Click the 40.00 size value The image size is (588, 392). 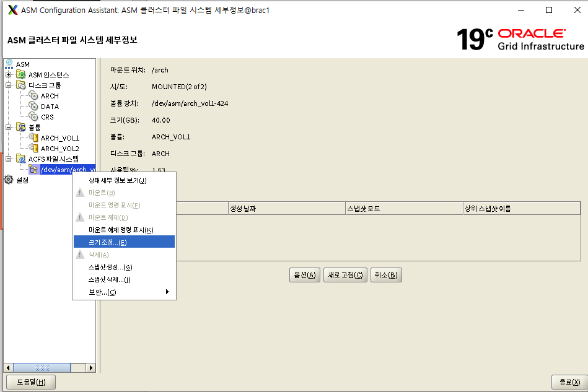pyautogui.click(x=161, y=120)
